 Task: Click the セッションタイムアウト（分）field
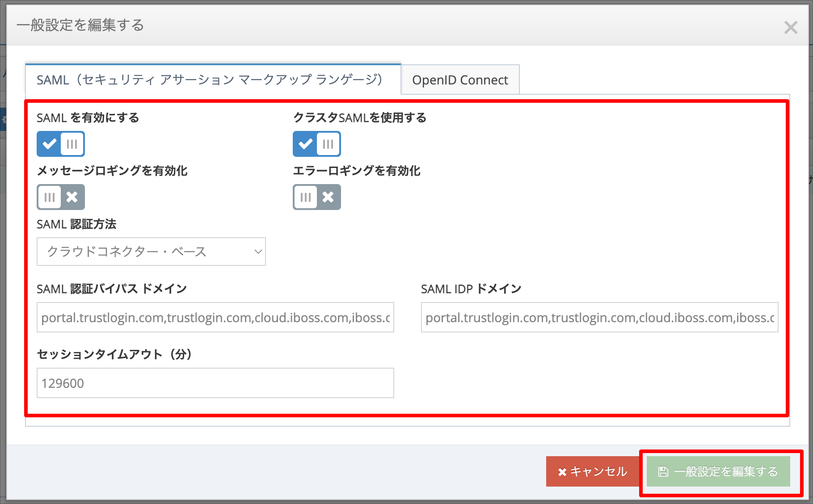pyautogui.click(x=215, y=383)
